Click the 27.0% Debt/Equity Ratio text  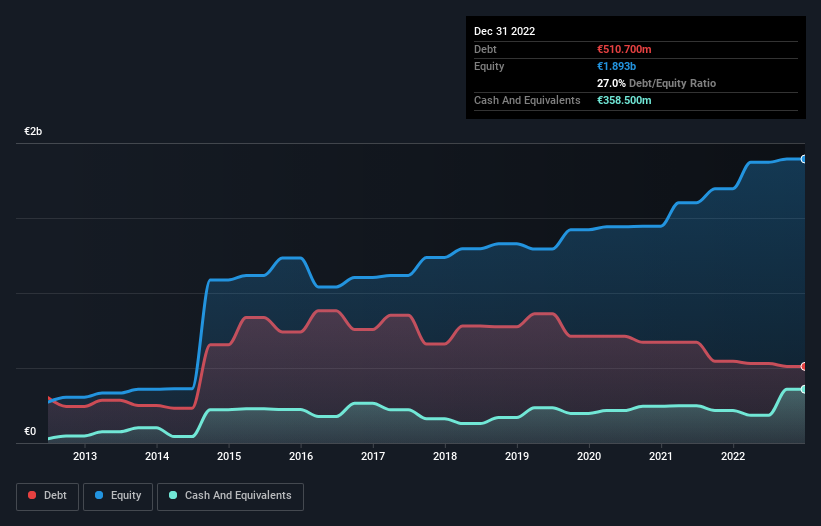click(x=656, y=83)
